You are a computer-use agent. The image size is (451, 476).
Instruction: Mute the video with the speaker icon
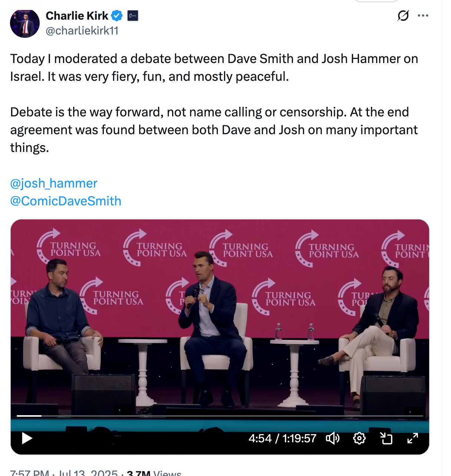click(x=333, y=438)
